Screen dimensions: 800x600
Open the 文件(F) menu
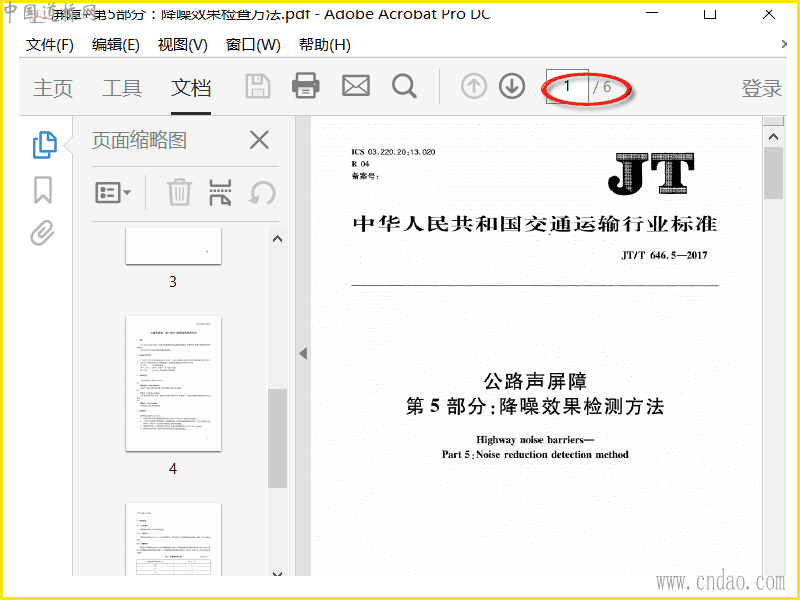[x=49, y=45]
